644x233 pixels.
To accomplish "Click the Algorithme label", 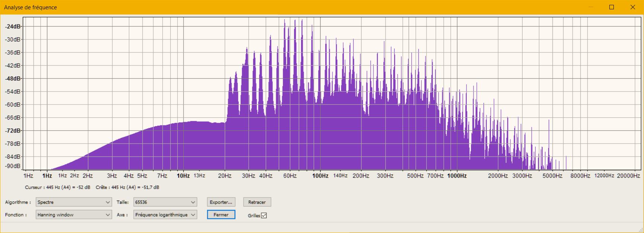I will pyautogui.click(x=18, y=202).
